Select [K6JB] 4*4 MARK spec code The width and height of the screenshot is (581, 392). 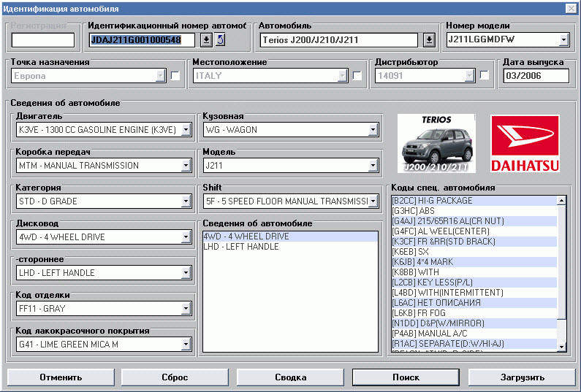click(474, 262)
